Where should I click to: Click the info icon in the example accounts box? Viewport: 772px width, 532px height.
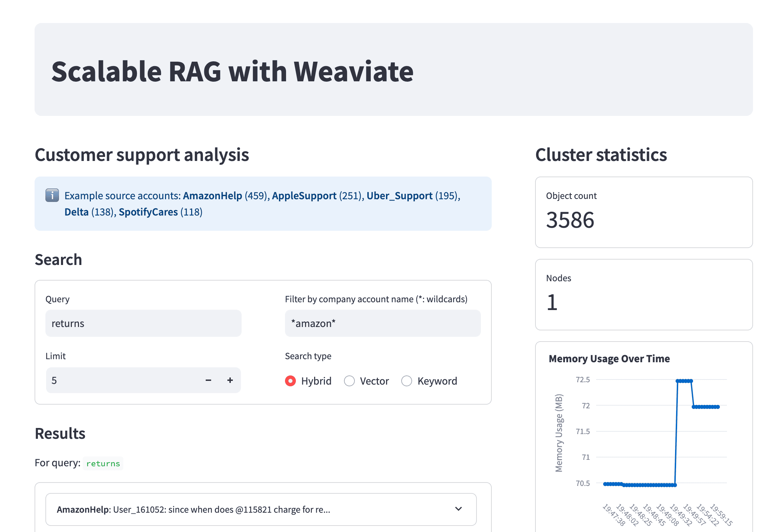click(x=52, y=196)
